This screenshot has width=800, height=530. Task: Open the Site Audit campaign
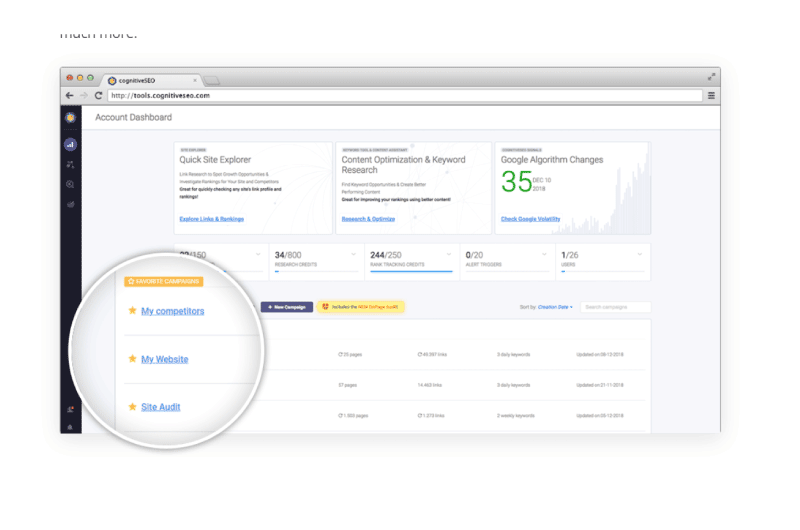tap(161, 407)
